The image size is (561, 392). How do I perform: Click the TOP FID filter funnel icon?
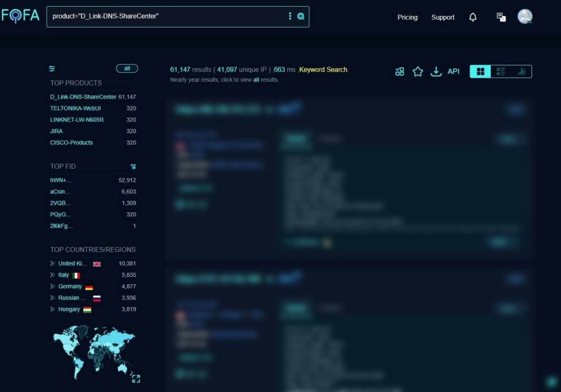tap(133, 166)
